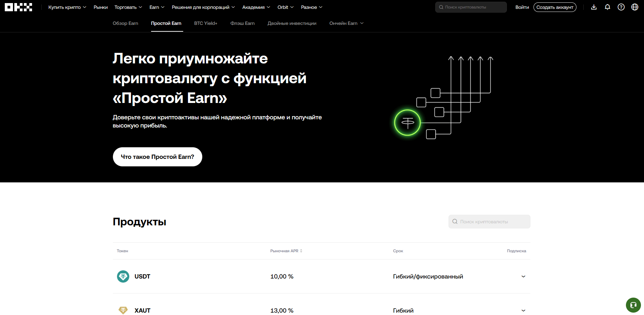This screenshot has height=315, width=644.
Task: Click the OKX logo
Action: (x=18, y=7)
